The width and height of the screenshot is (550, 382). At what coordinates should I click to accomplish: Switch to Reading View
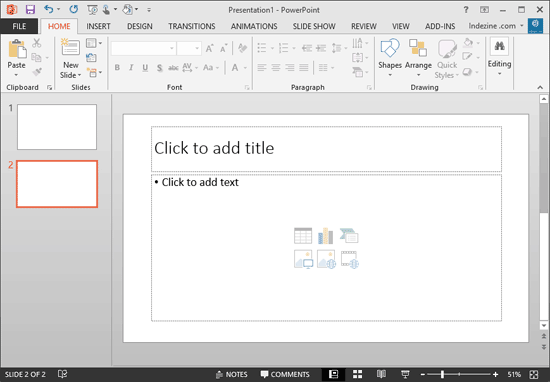[381, 374]
